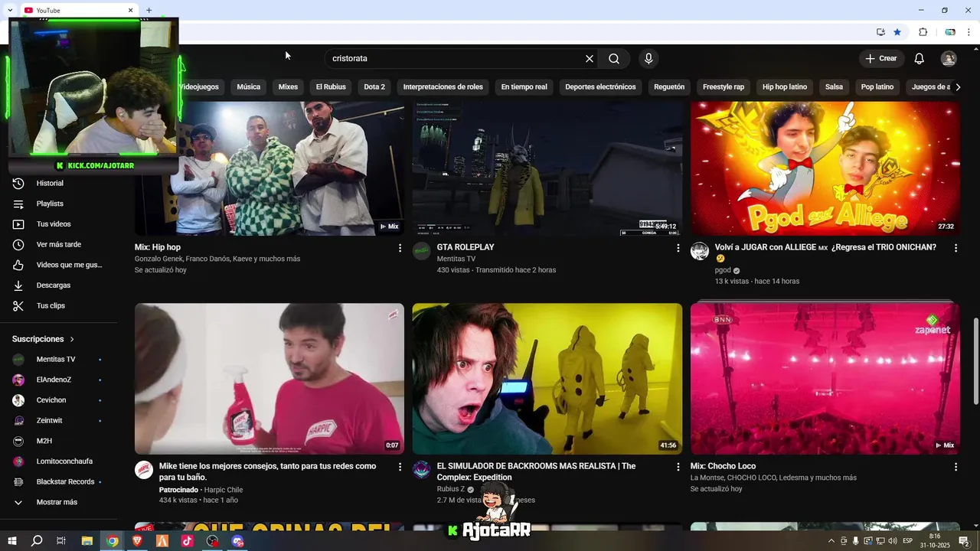The height and width of the screenshot is (551, 980).
Task: Open the Chrome tab search dropdown
Action: point(10,10)
